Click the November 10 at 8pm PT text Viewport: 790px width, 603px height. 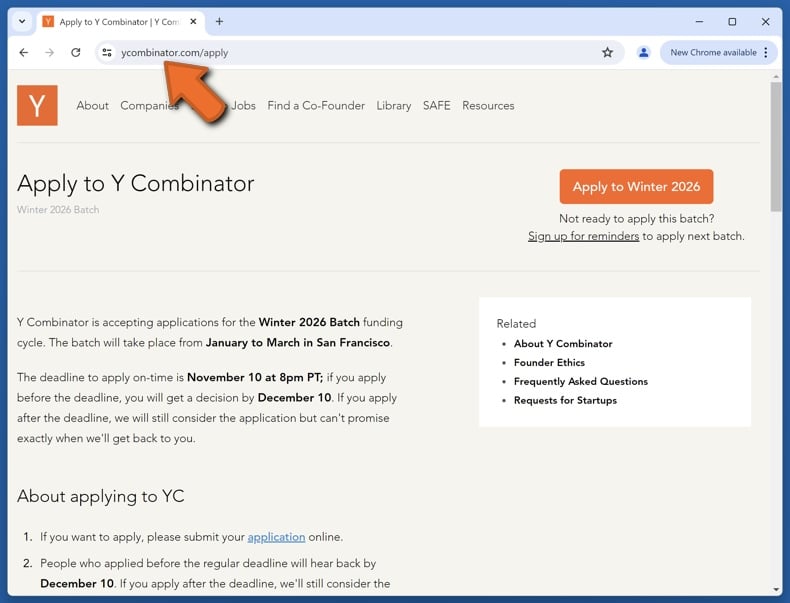tap(255, 377)
